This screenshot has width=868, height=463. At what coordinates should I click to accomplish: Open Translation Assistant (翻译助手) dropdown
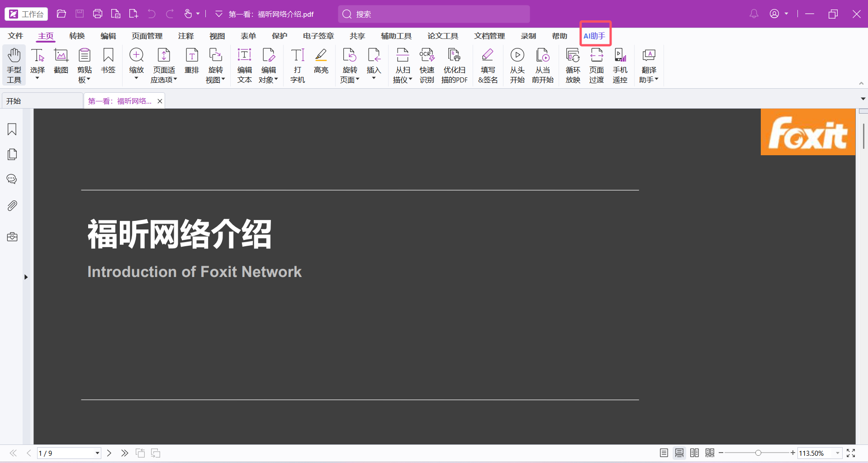pyautogui.click(x=649, y=66)
